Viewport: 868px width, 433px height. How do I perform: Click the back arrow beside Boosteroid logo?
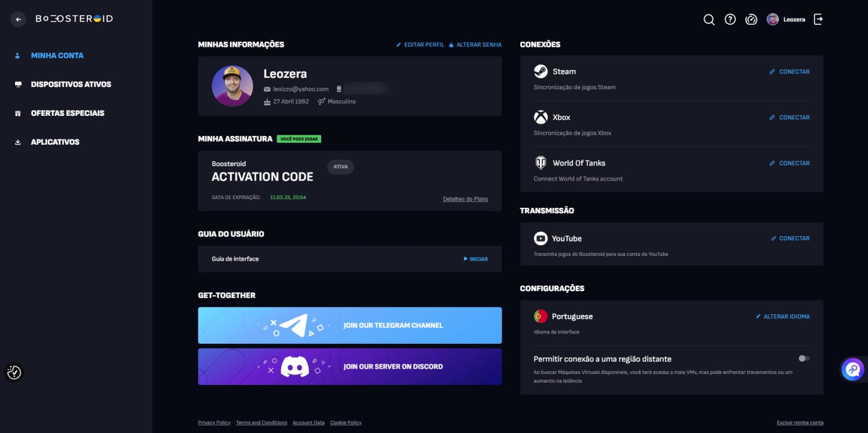(19, 19)
